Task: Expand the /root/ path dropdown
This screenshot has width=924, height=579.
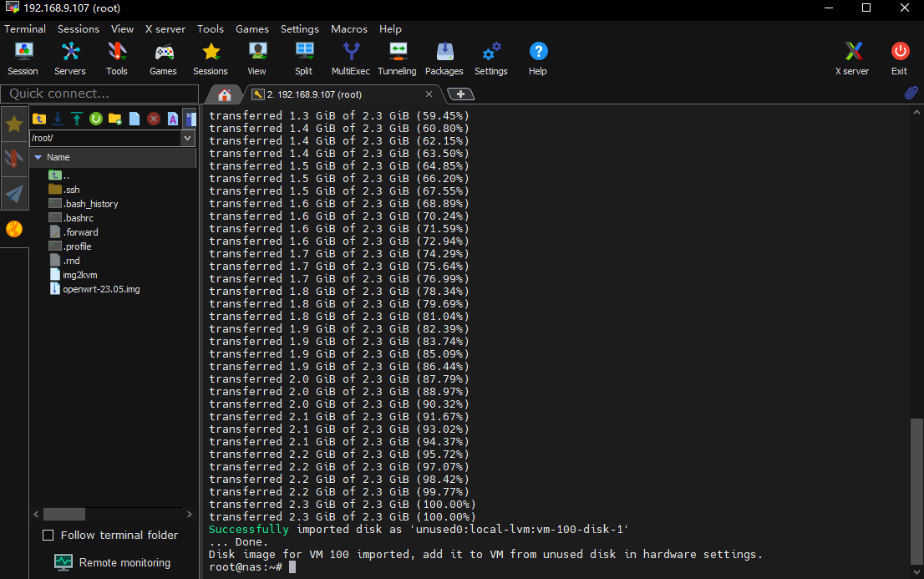Action: [x=187, y=138]
